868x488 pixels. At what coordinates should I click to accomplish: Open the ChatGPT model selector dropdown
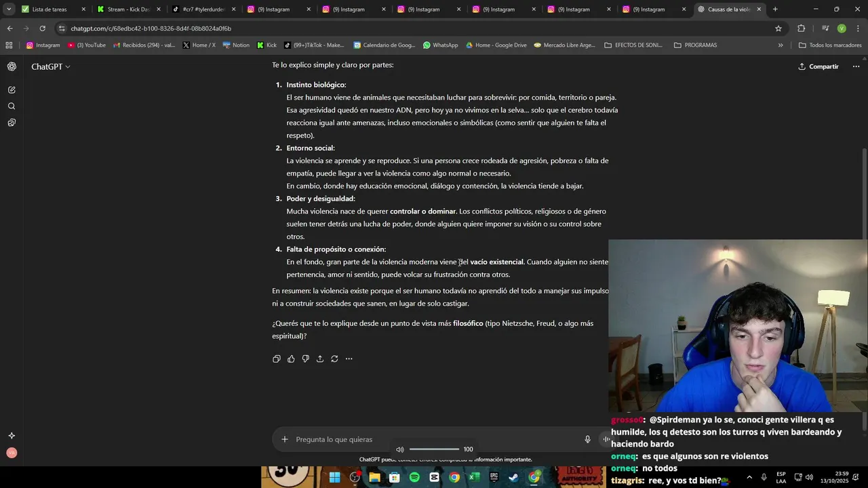tap(51, 66)
